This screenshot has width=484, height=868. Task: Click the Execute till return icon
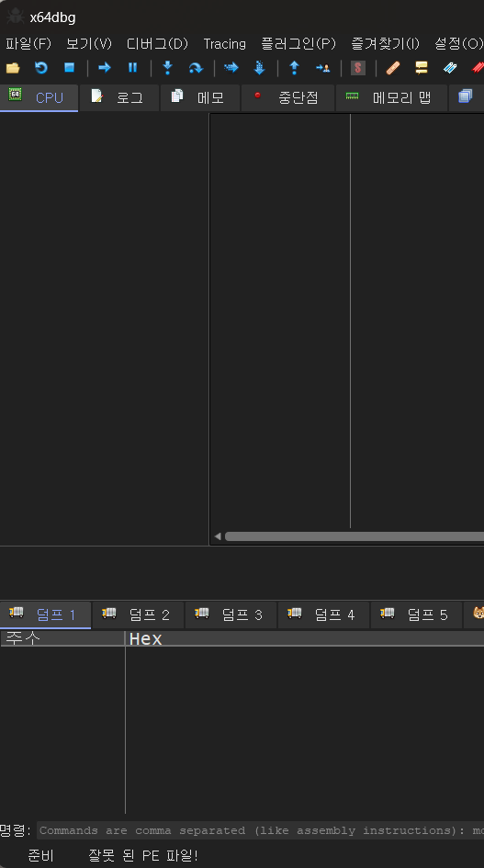pyautogui.click(x=294, y=68)
